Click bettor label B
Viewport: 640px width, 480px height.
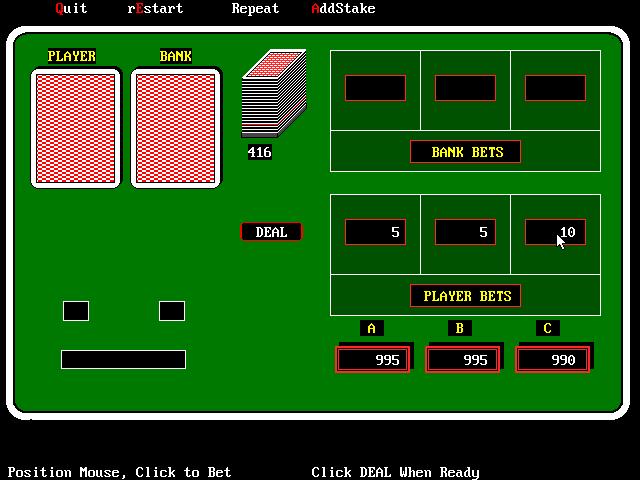coord(460,328)
